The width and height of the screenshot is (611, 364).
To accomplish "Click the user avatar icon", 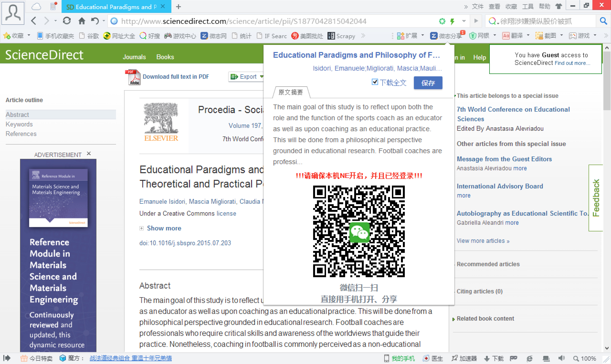I will (13, 13).
